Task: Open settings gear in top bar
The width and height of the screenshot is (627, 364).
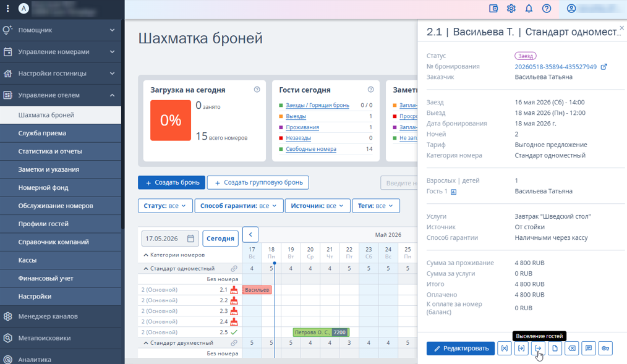Action: coord(511,9)
